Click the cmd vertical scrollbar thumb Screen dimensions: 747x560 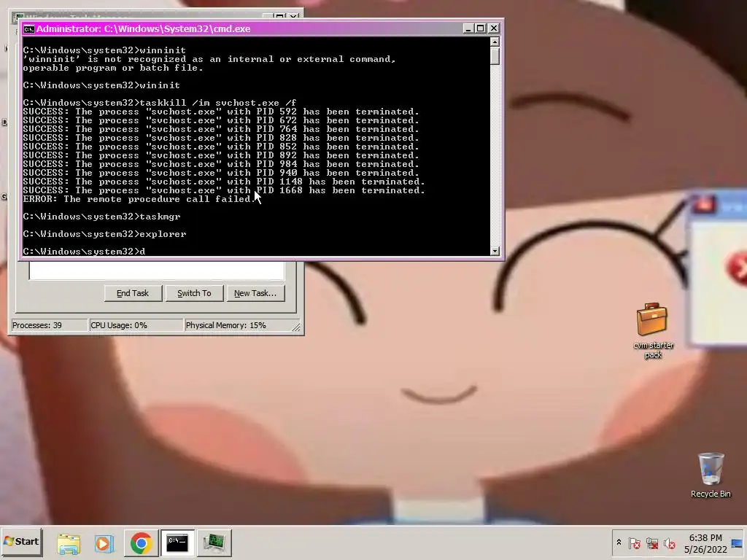point(495,55)
